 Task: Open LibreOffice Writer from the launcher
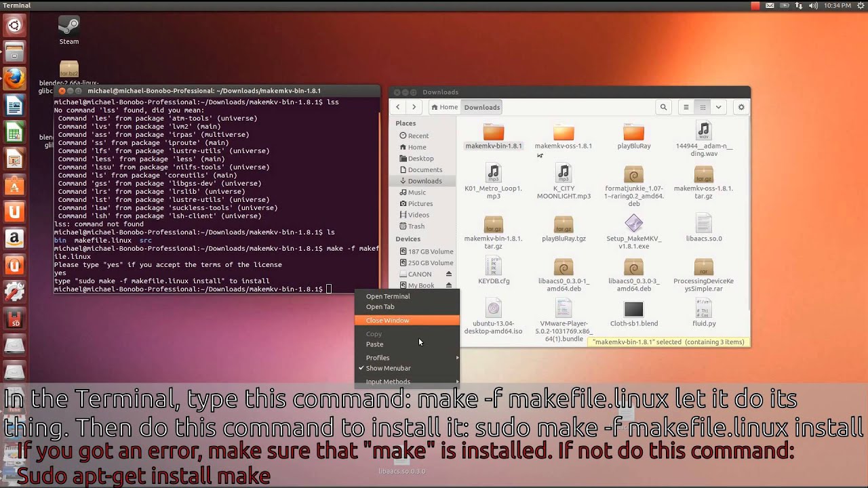14,105
